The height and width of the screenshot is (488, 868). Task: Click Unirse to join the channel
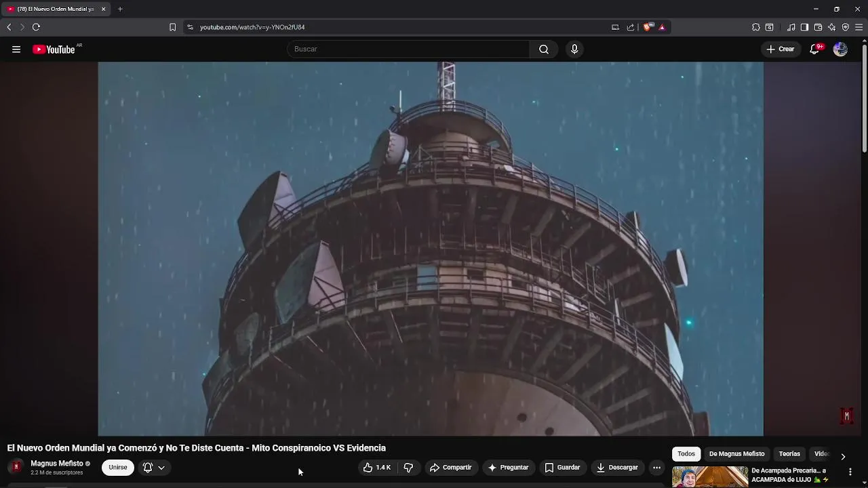click(x=118, y=468)
